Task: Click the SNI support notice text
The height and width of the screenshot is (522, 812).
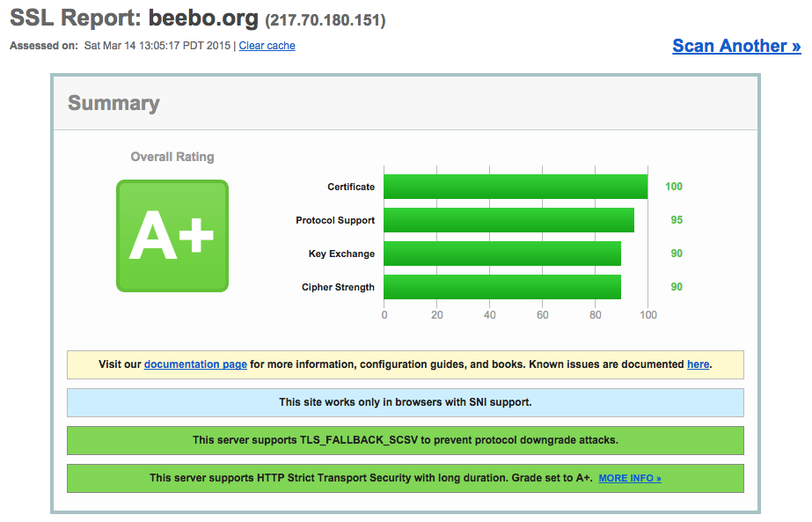Action: click(406, 402)
